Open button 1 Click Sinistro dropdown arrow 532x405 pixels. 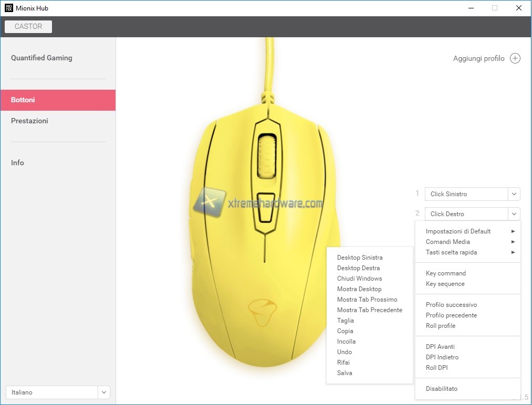pyautogui.click(x=514, y=194)
